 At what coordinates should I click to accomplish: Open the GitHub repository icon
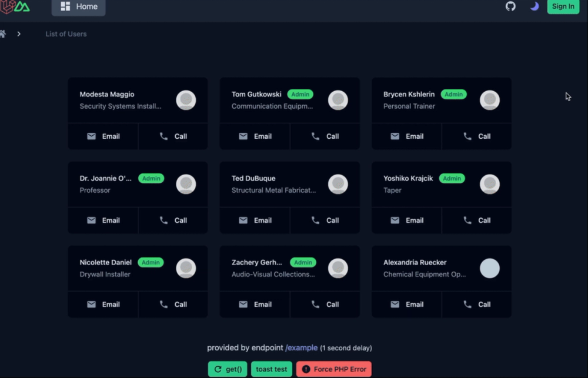pos(510,6)
